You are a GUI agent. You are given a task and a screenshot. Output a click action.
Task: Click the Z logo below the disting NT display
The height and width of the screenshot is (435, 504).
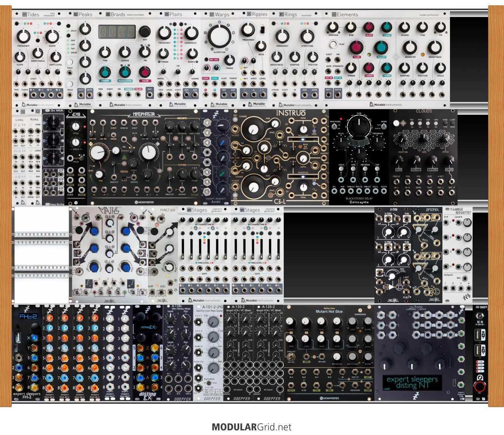(x=416, y=396)
